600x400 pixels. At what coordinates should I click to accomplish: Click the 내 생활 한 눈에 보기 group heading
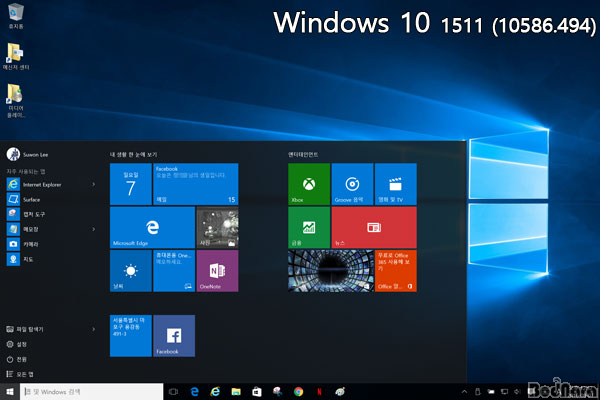point(134,154)
